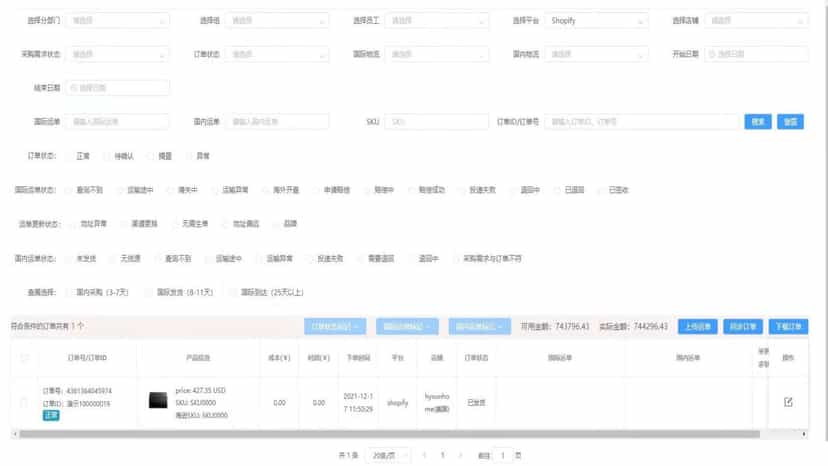This screenshot has width=828, height=466.
Task: Click the blue search button beside order ID field
Action: tap(758, 122)
